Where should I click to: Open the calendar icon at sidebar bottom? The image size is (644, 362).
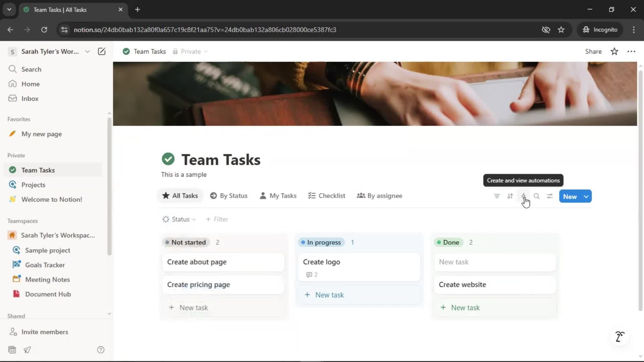12,350
